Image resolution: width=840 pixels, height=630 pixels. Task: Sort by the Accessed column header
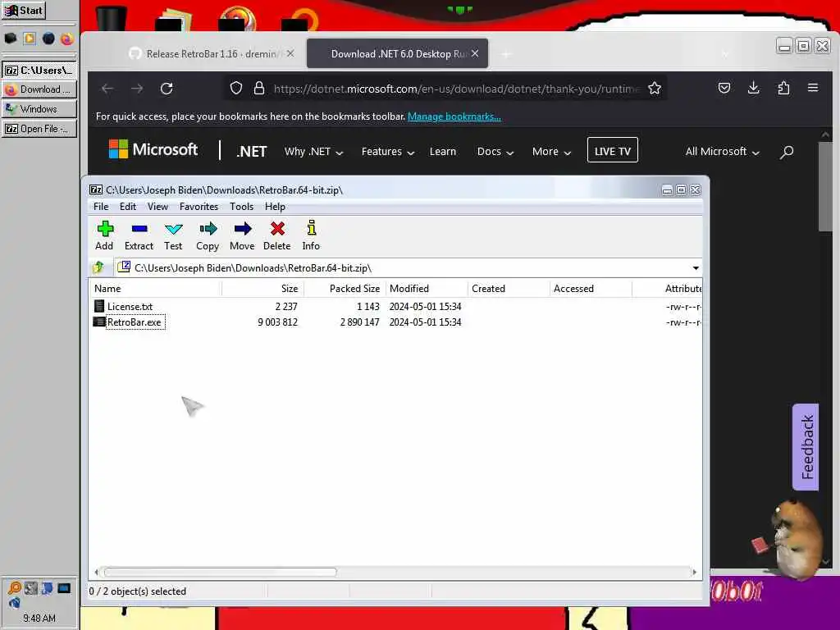point(591,289)
